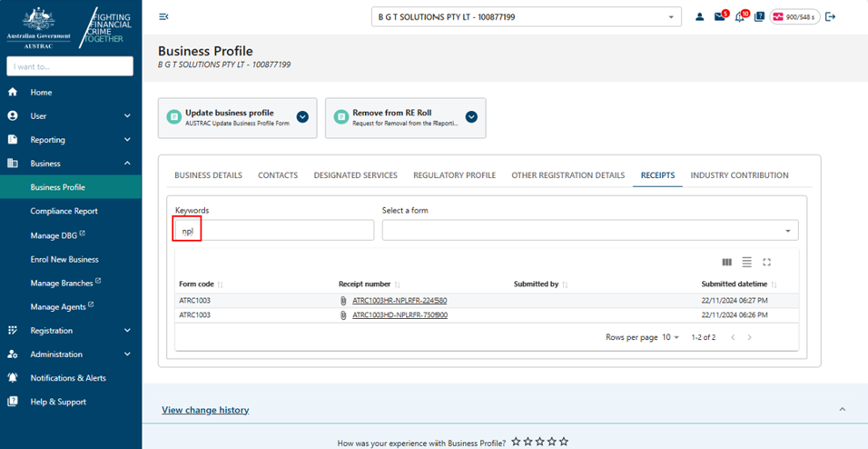Open the Select a form dropdown
Image resolution: width=868 pixels, height=449 pixels.
[x=590, y=230]
